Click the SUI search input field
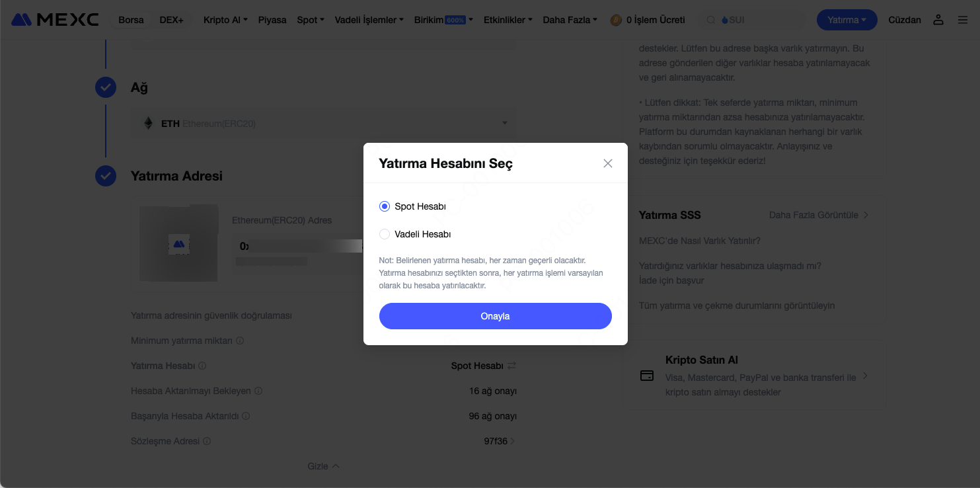980x488 pixels. [753, 20]
